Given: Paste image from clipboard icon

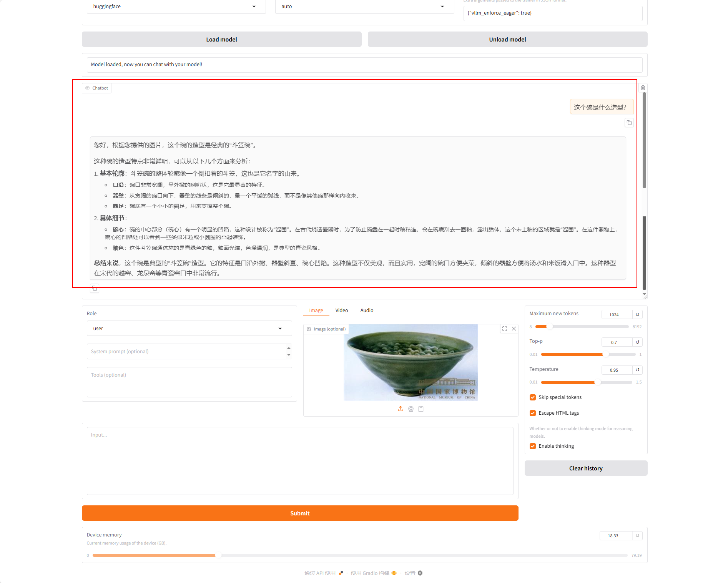Looking at the screenshot, I should [421, 409].
